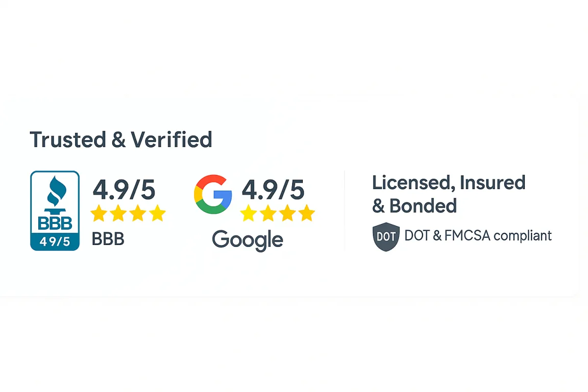Click the Trusted & Verified heading
The width and height of the screenshot is (588, 392).
(121, 140)
